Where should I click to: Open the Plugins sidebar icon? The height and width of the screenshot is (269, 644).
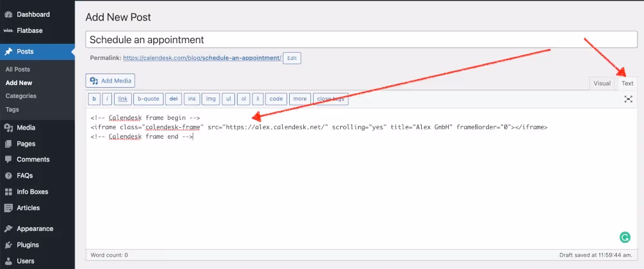click(x=8, y=245)
